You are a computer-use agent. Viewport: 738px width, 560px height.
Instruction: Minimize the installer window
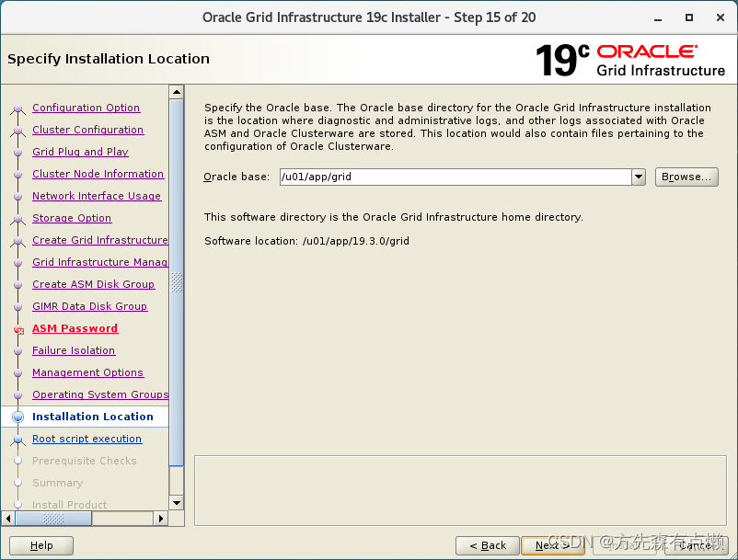click(658, 17)
